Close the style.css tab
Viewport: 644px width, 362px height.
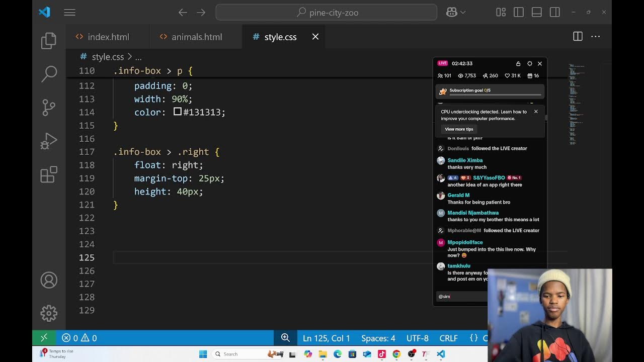click(x=315, y=37)
